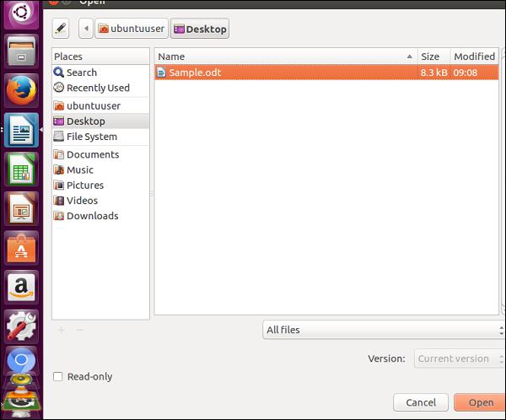Open System Settings gear-wrench icon
Image resolution: width=506 pixels, height=420 pixels.
[x=21, y=326]
